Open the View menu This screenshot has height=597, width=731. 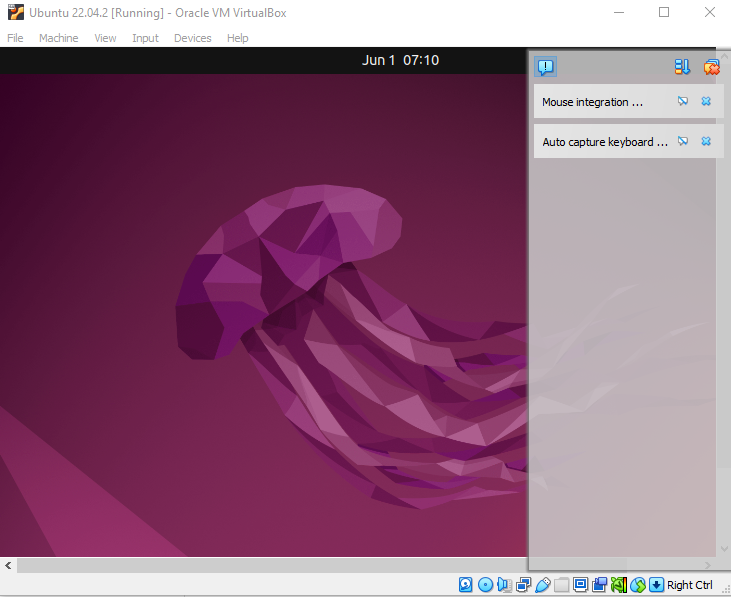point(105,38)
